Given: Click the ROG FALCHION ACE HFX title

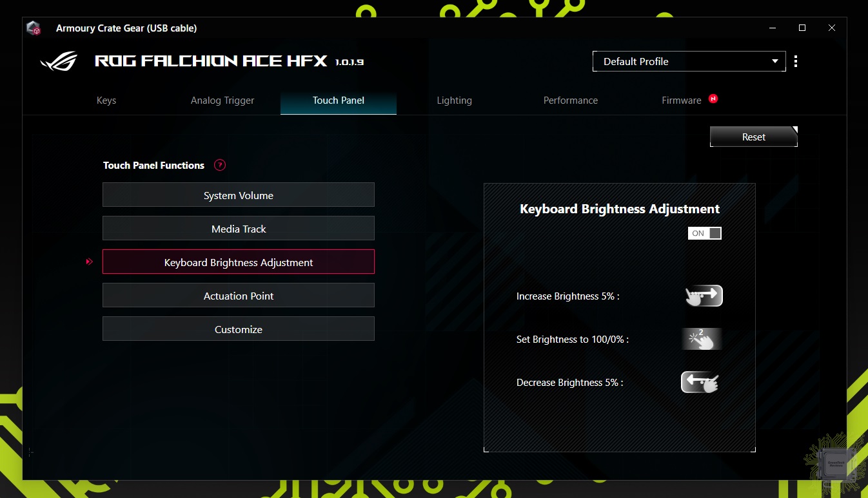Looking at the screenshot, I should [x=211, y=61].
